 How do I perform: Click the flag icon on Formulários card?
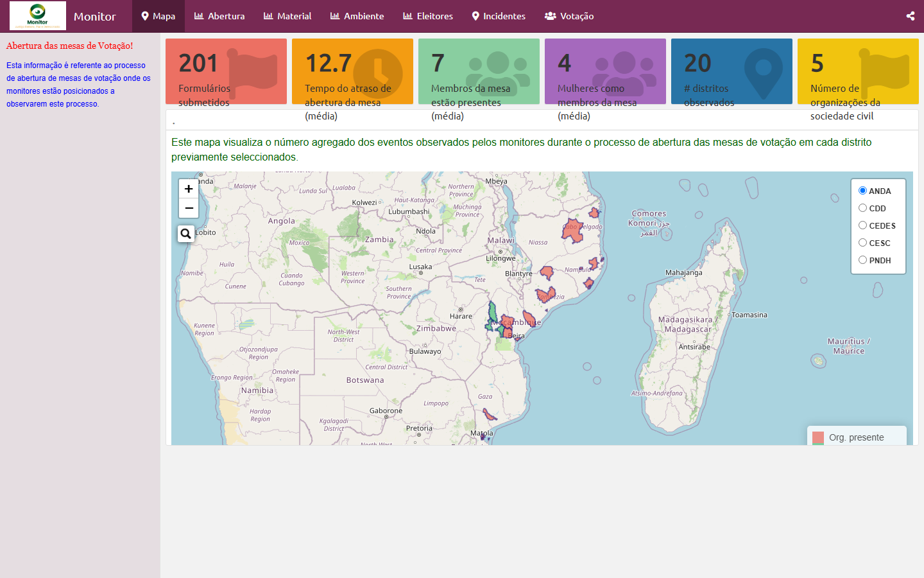click(x=253, y=73)
